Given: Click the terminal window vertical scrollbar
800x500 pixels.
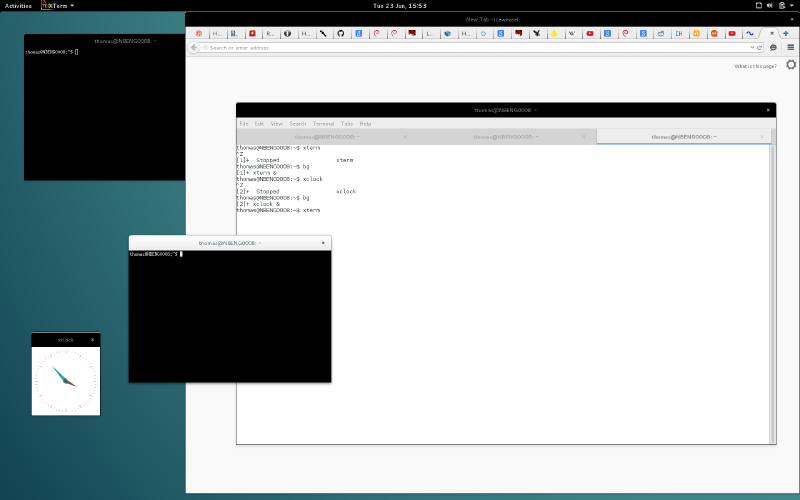Looking at the screenshot, I should pos(771,290).
